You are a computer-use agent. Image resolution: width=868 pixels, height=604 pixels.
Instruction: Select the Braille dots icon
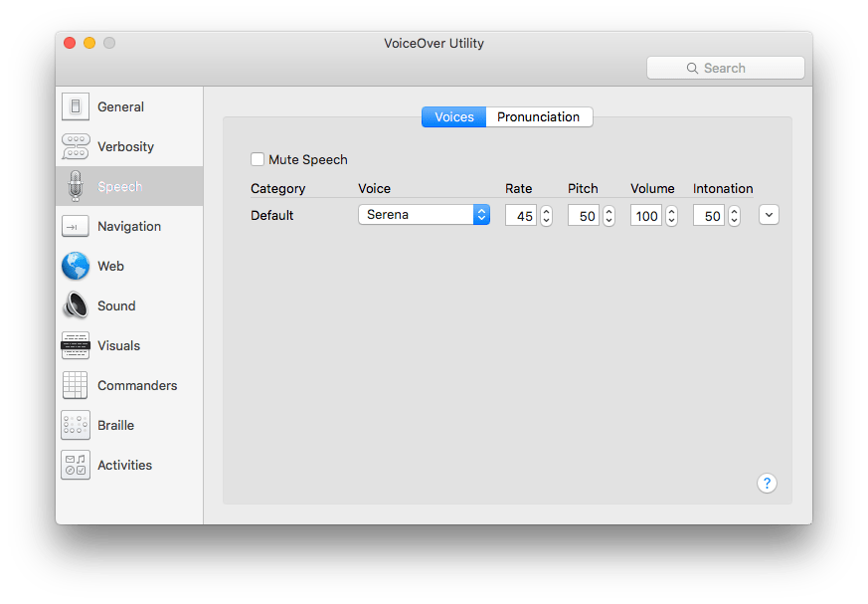pyautogui.click(x=76, y=425)
